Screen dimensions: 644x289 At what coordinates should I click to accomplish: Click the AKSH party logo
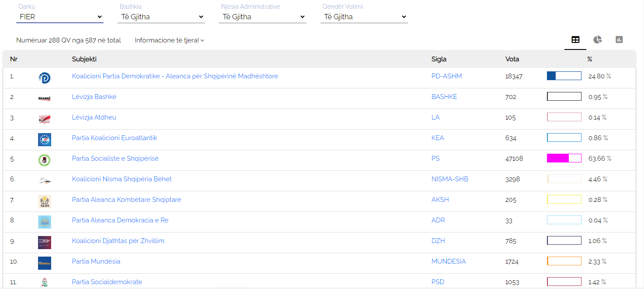44,201
